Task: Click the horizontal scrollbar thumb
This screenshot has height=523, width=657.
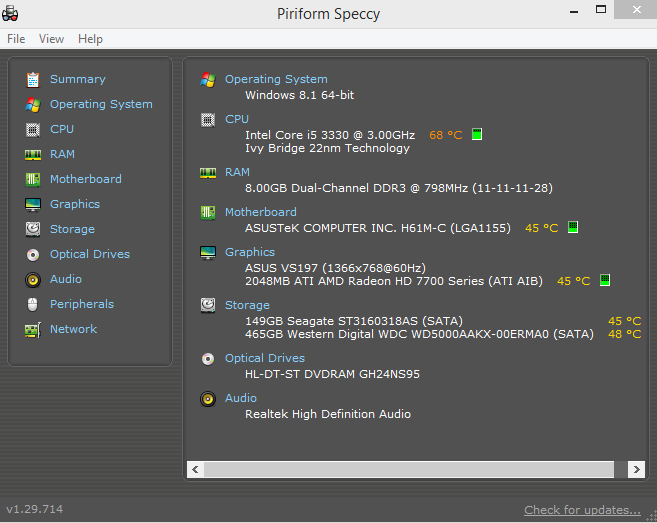Action: pyautogui.click(x=409, y=469)
